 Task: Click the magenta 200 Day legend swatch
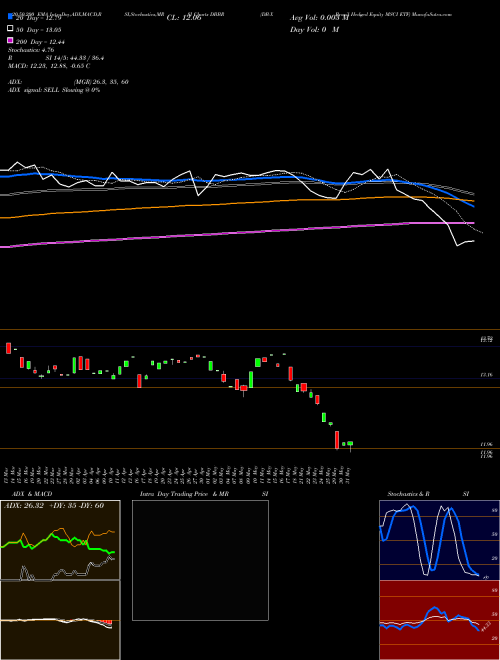[10, 40]
